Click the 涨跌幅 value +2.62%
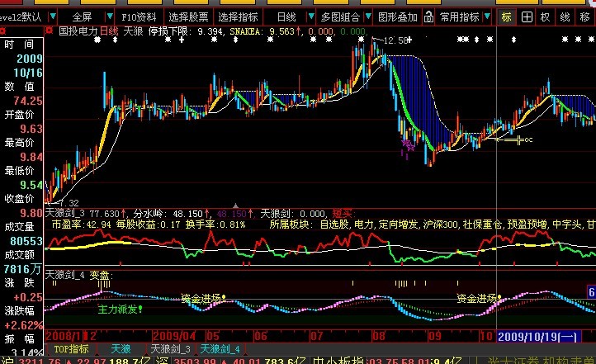Image resolution: width=596 pixels, height=364 pixels. (24, 326)
